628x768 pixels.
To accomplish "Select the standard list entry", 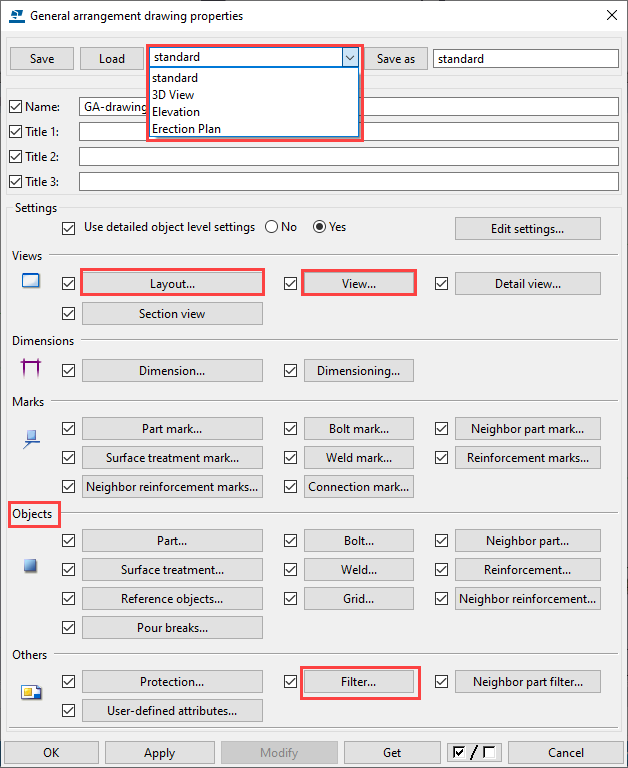I will coord(175,78).
